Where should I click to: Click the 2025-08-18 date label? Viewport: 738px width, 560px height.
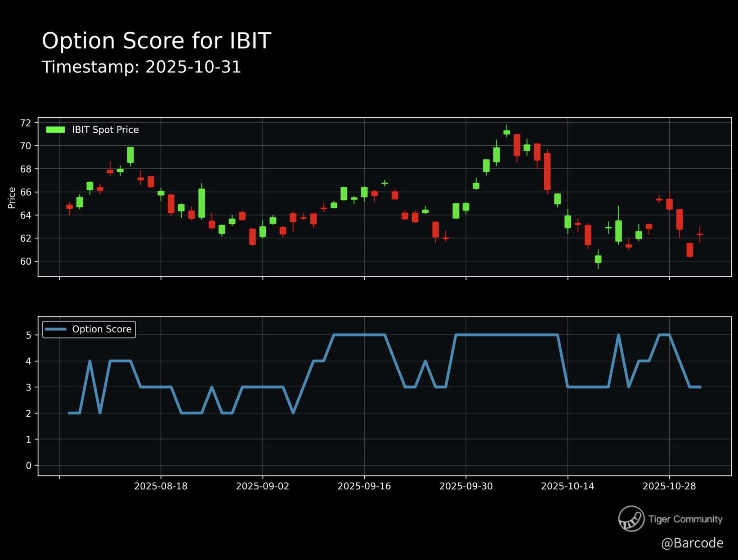tap(161, 486)
